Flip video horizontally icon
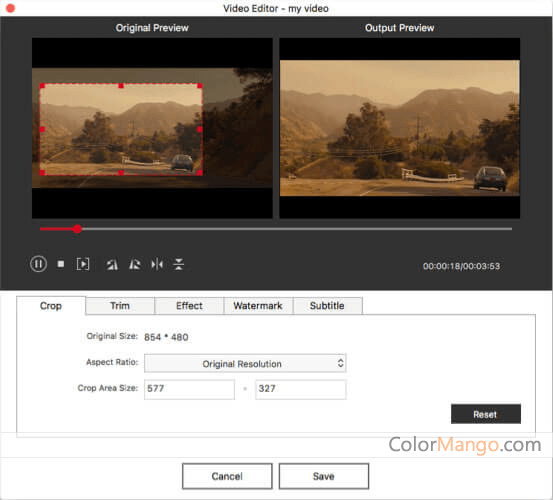This screenshot has width=553, height=500. (x=157, y=264)
